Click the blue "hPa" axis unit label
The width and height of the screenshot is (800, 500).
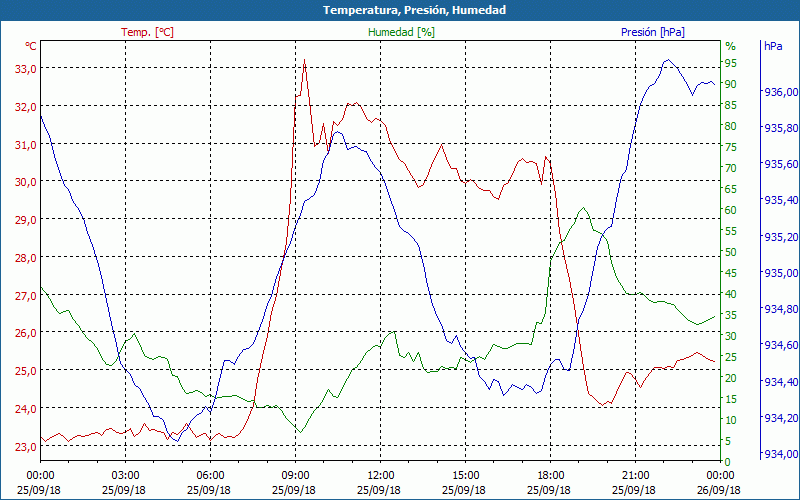[x=773, y=46]
